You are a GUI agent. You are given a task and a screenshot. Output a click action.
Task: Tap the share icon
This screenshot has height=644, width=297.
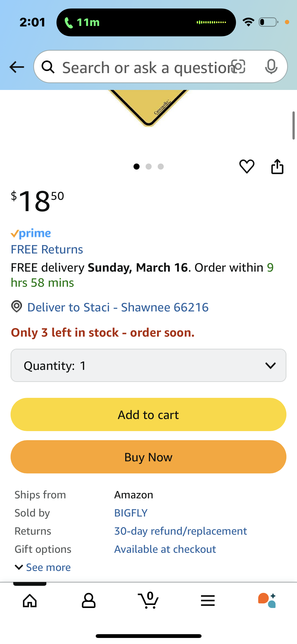[277, 167]
